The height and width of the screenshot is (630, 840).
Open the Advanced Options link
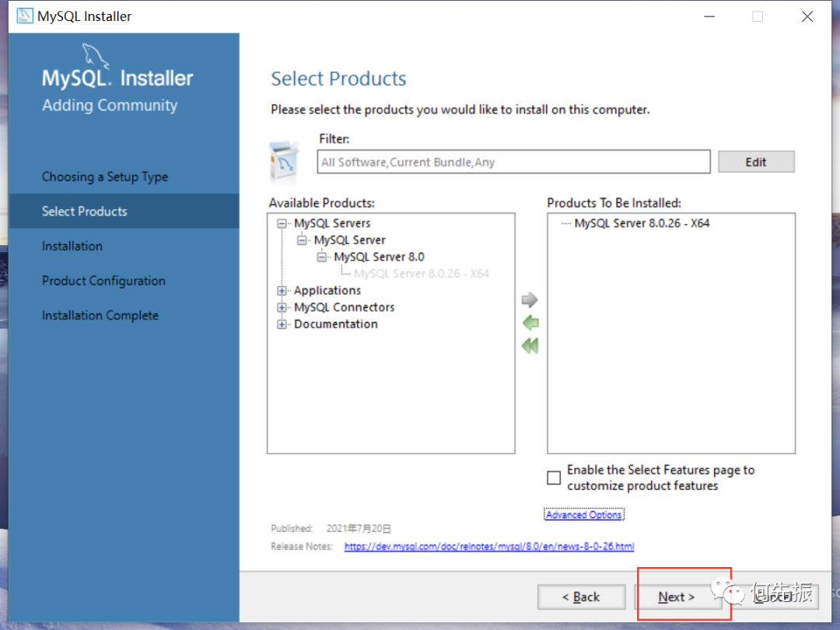pos(584,514)
